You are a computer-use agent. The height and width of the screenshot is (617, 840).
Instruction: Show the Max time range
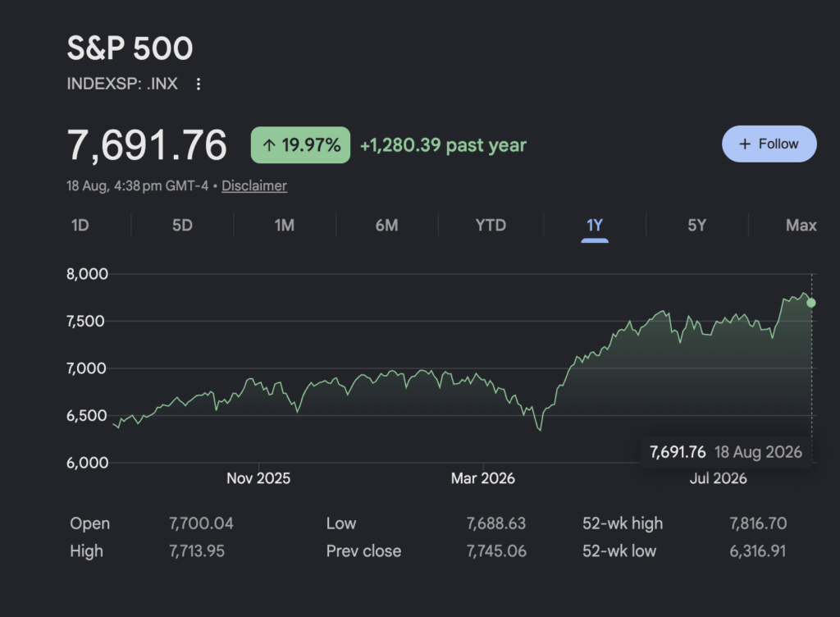801,225
